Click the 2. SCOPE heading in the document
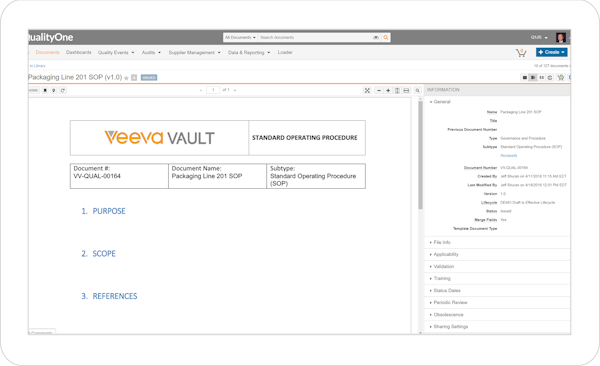This screenshot has width=600, height=366. pos(98,254)
